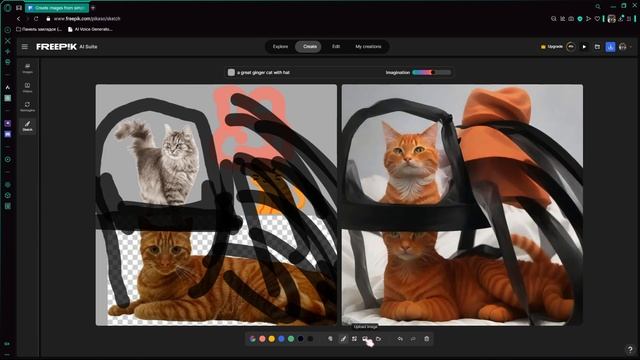Click the browser snapshot camera icon
The image size is (640, 360).
(x=571, y=19)
